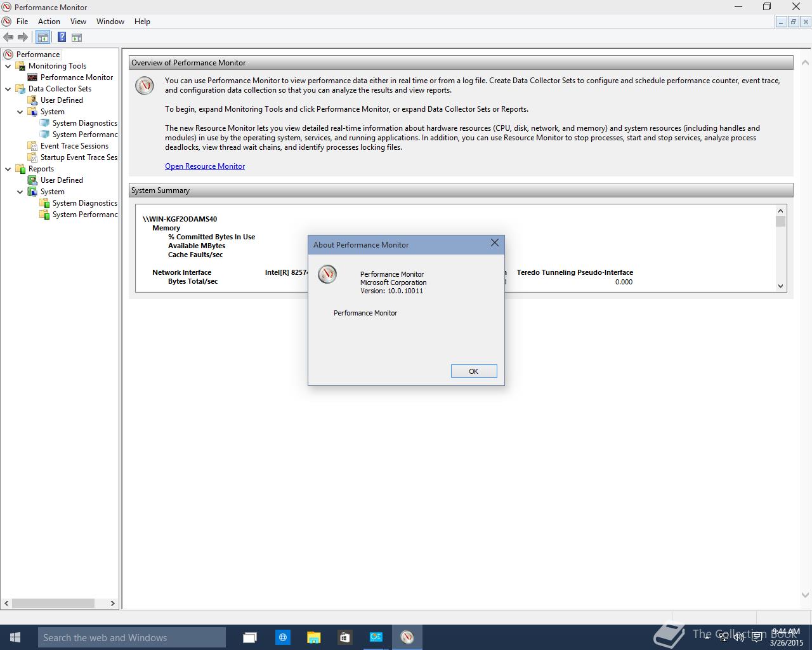
Task: Open the Action menu
Action: 49,22
